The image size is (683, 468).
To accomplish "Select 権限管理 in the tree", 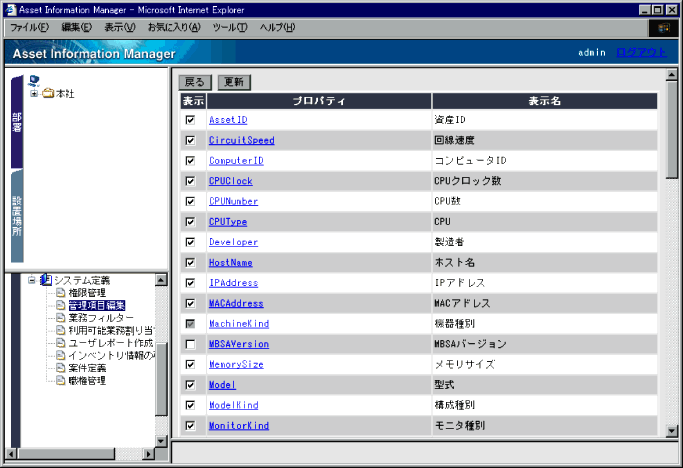I will (87, 292).
